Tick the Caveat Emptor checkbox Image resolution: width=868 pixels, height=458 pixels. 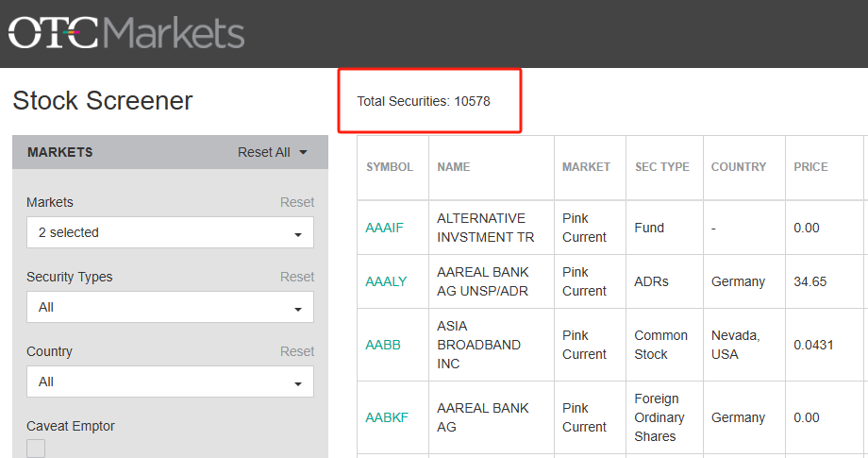coord(36,449)
